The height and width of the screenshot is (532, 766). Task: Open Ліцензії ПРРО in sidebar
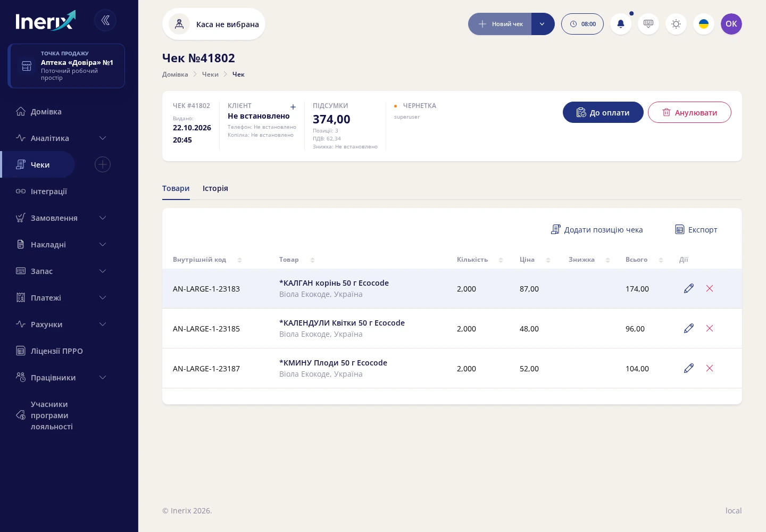coord(57,351)
